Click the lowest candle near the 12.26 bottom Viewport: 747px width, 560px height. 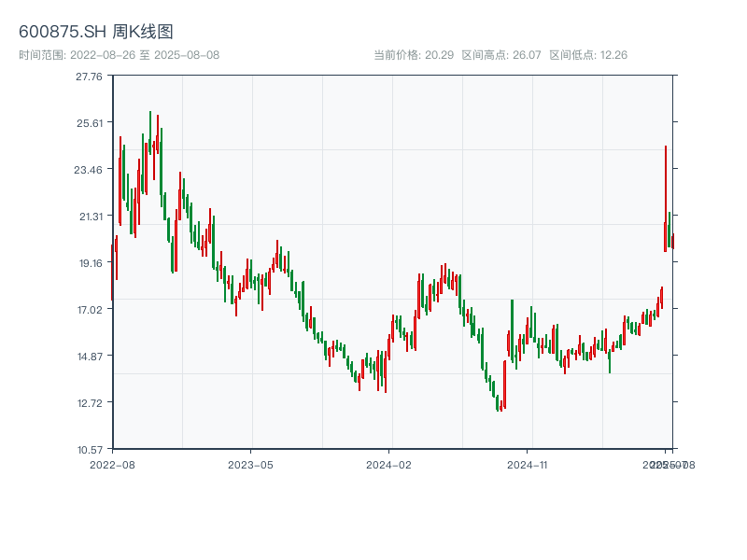tap(500, 403)
